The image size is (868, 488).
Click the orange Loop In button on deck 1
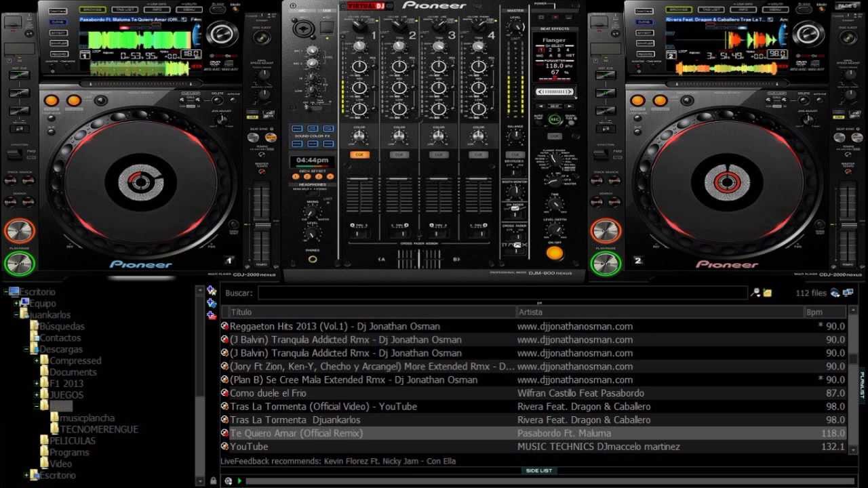pyautogui.click(x=51, y=100)
